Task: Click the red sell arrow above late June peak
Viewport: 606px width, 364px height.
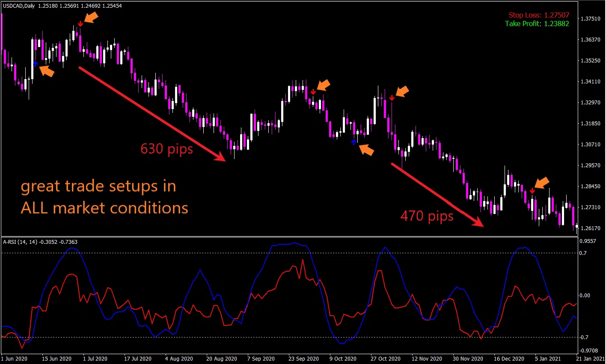Action: pos(80,24)
